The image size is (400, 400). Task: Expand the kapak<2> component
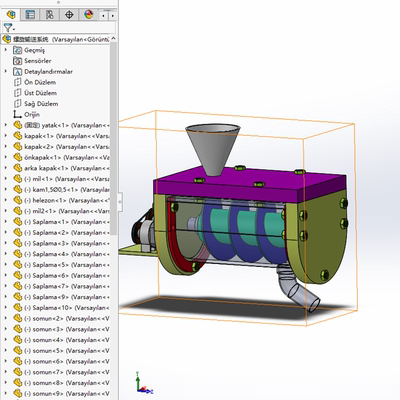[x=5, y=146]
